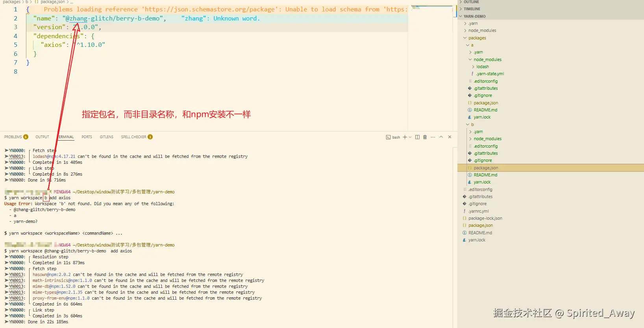Open root yarn.lock icon

coord(464,240)
